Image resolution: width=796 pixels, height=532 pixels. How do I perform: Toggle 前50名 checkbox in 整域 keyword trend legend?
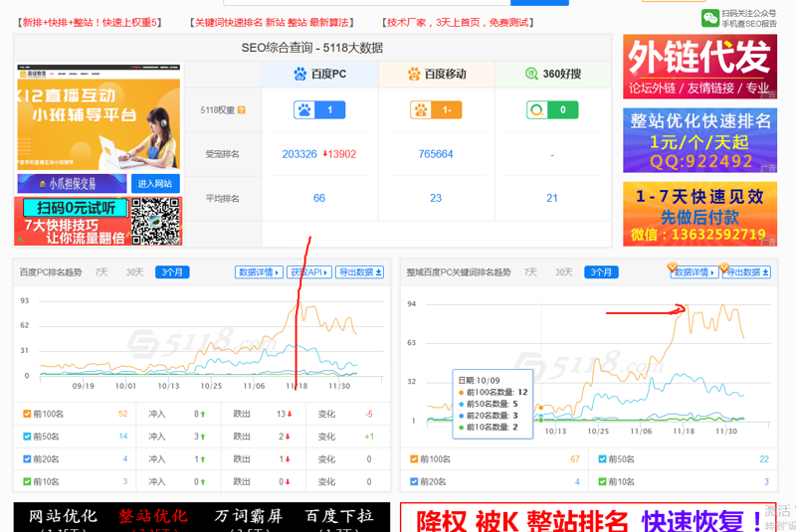click(x=602, y=459)
